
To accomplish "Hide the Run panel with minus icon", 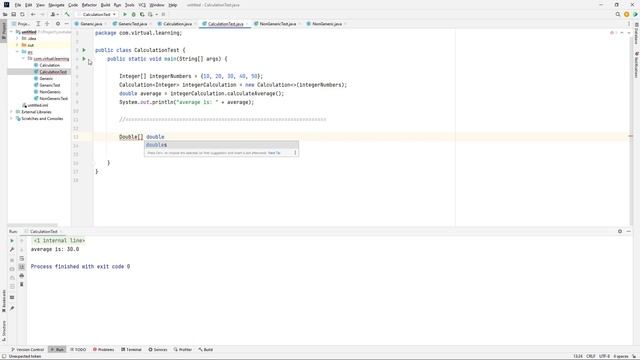I will 629,231.
